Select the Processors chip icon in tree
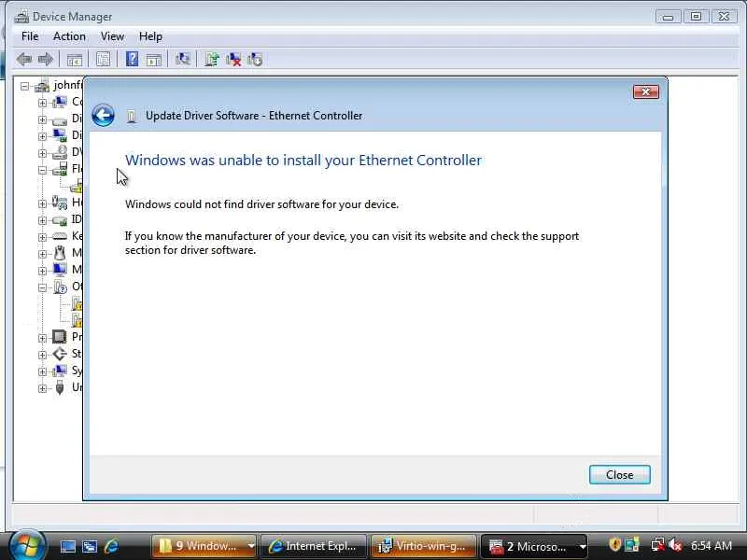747x560 pixels. pyautogui.click(x=60, y=337)
